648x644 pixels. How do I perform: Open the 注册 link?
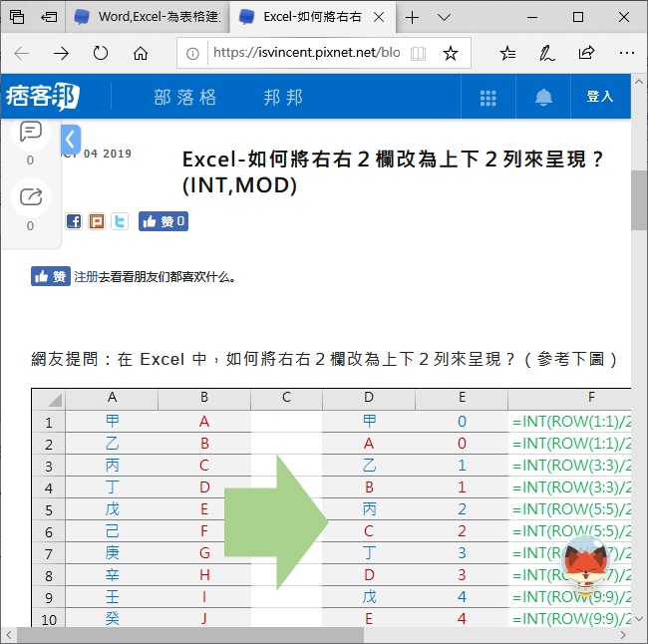(86, 276)
